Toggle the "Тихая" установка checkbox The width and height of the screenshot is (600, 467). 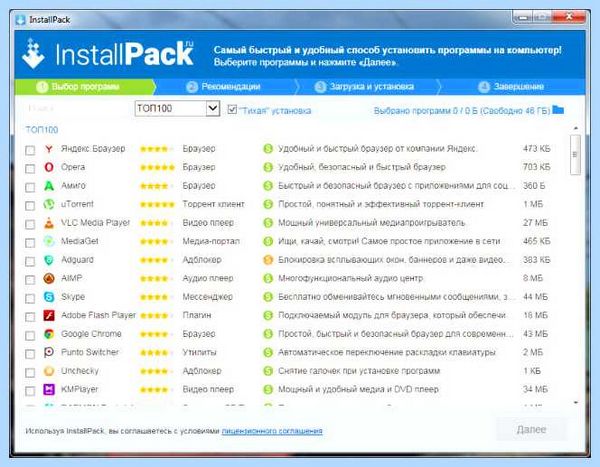pyautogui.click(x=232, y=109)
